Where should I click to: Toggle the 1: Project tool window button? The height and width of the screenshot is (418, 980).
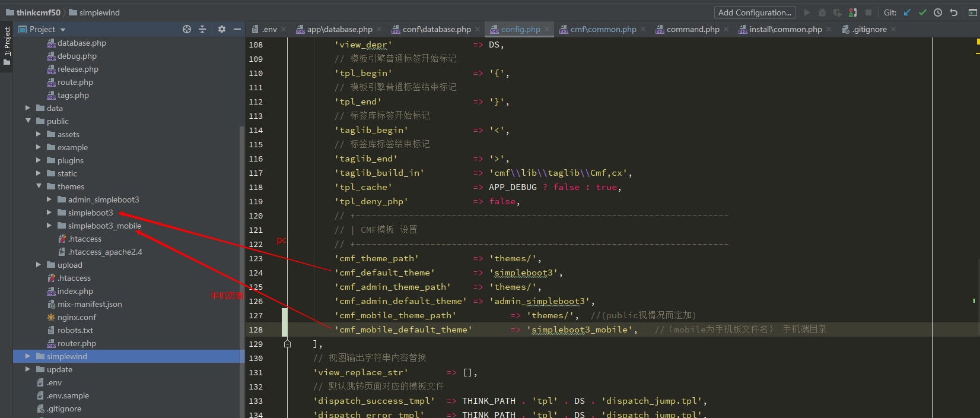pos(7,46)
